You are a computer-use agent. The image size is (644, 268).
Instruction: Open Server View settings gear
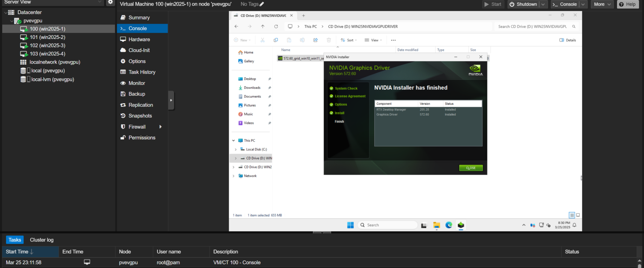pos(110,2)
